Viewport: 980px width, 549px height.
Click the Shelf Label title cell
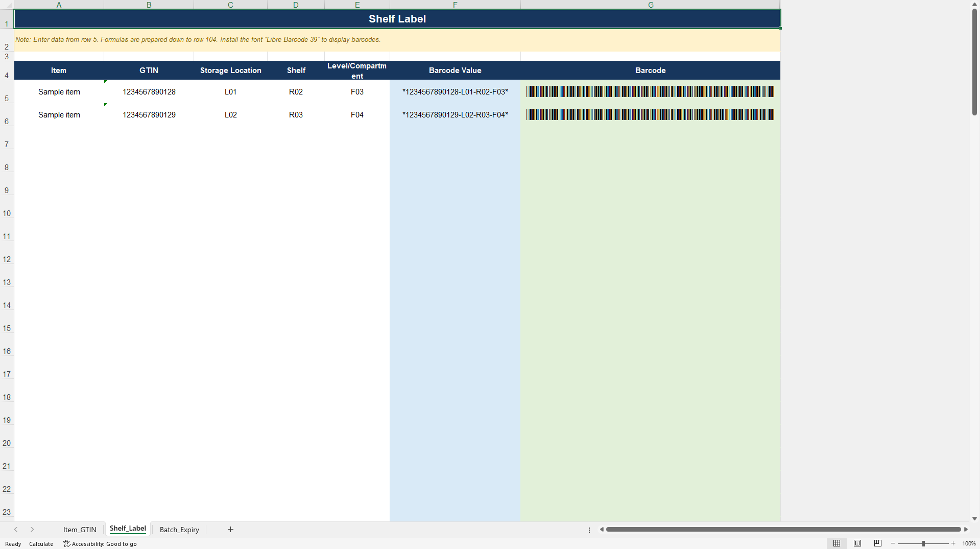[x=397, y=19]
